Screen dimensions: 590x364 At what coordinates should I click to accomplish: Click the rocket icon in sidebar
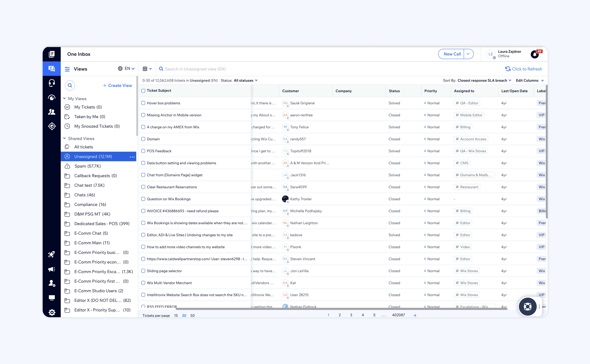pyautogui.click(x=52, y=254)
